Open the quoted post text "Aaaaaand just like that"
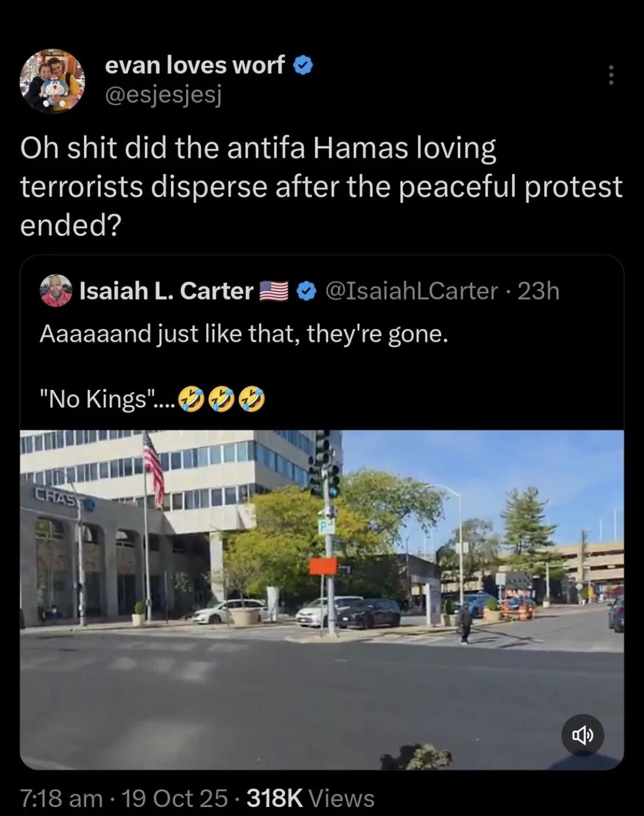Screen dimensions: 644x816 click(243, 334)
